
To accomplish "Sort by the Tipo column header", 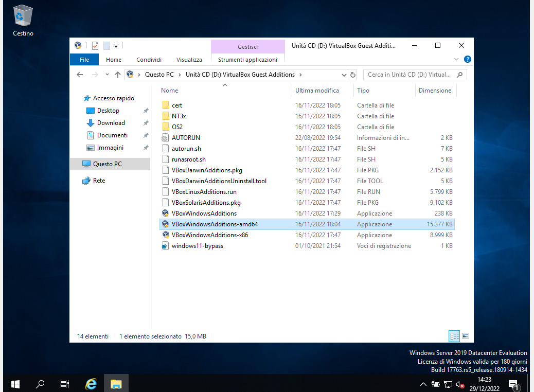I will pyautogui.click(x=363, y=90).
